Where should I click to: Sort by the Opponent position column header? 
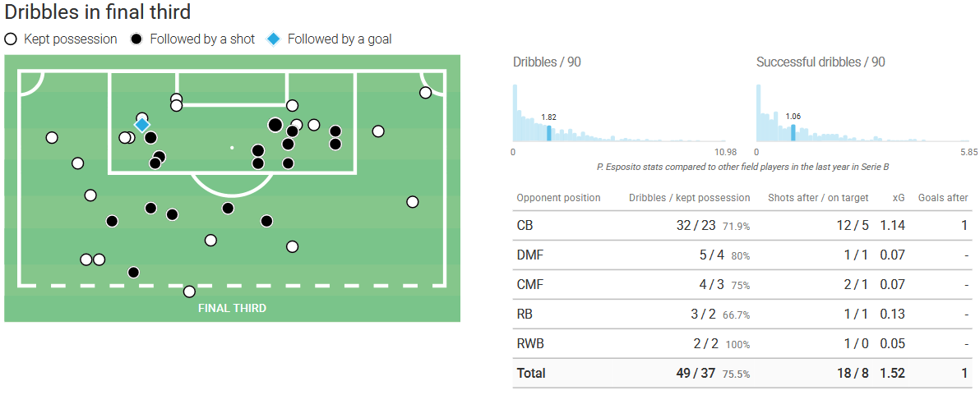click(558, 198)
